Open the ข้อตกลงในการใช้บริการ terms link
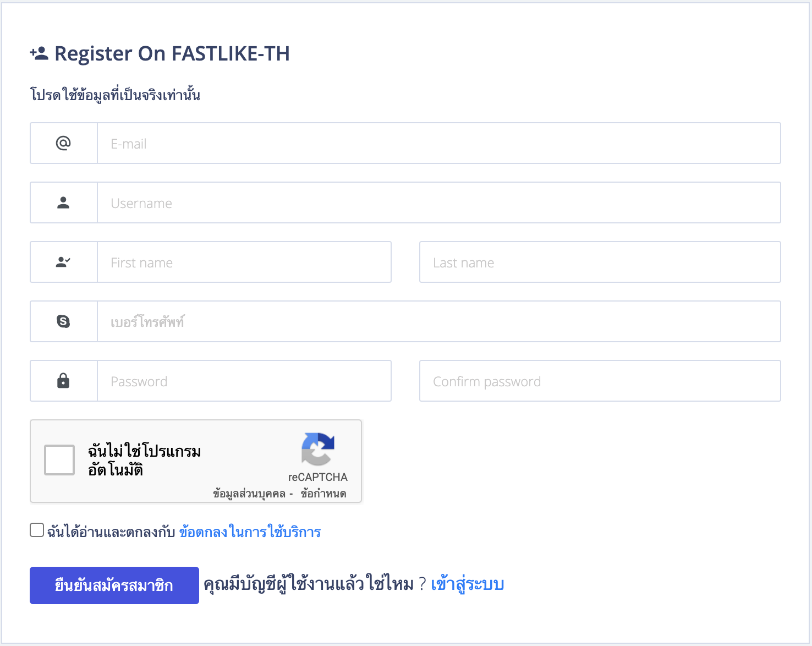The height and width of the screenshot is (646, 812). click(x=250, y=532)
